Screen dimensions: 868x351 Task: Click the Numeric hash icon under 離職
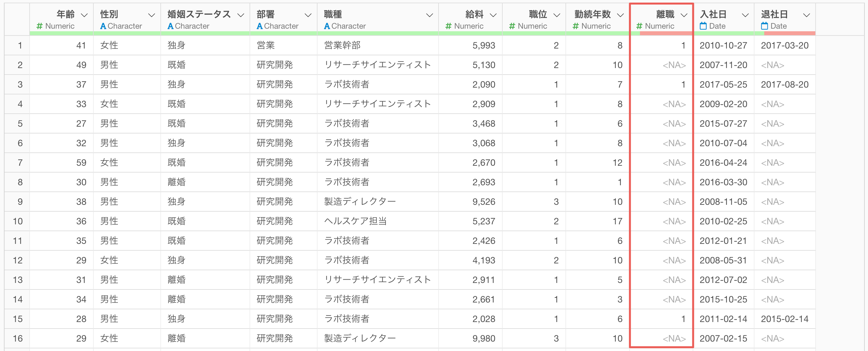coord(639,26)
